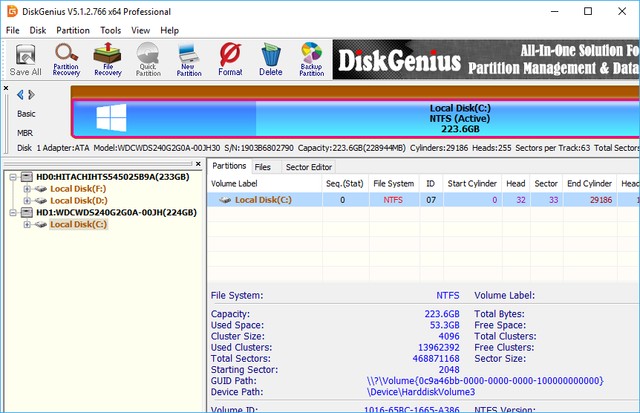Viewport: 640px width, 413px height.
Task: Click the Delete partition icon
Action: pyautogui.click(x=271, y=60)
